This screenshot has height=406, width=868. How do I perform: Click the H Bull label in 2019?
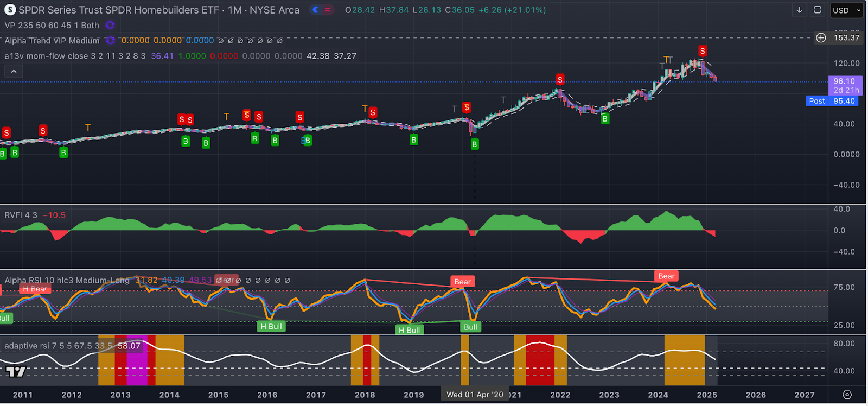[x=409, y=329]
